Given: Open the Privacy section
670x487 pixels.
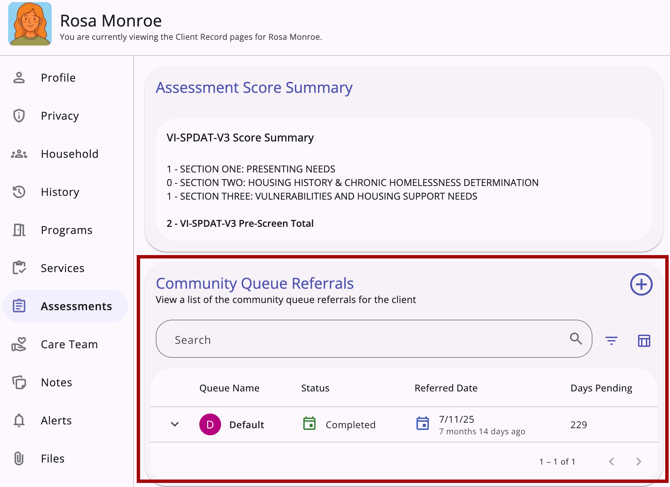Looking at the screenshot, I should tap(59, 116).
